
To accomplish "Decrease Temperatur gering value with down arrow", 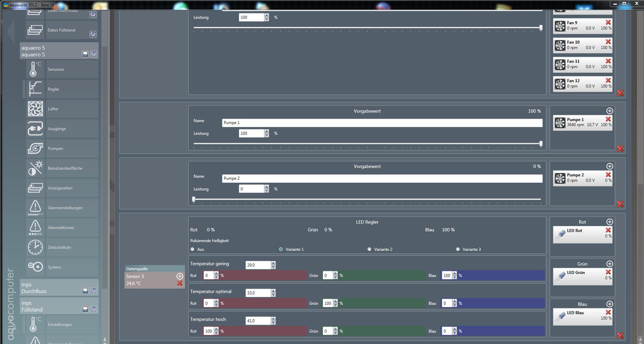I will 273,267.
